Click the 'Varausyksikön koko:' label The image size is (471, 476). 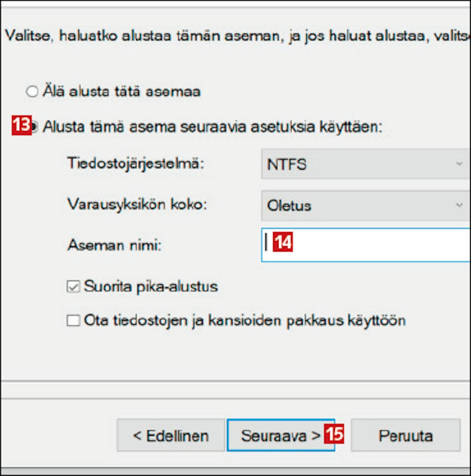(137, 205)
